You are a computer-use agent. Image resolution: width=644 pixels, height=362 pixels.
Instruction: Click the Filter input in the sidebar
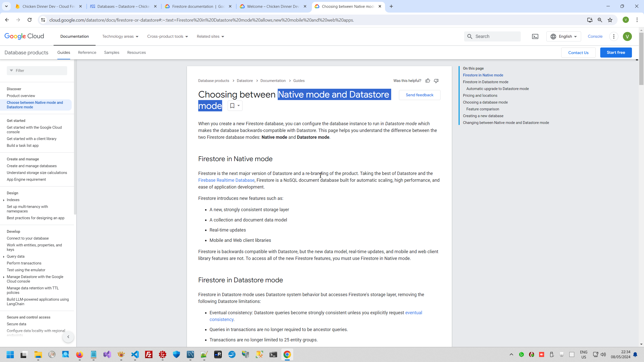coord(37,71)
